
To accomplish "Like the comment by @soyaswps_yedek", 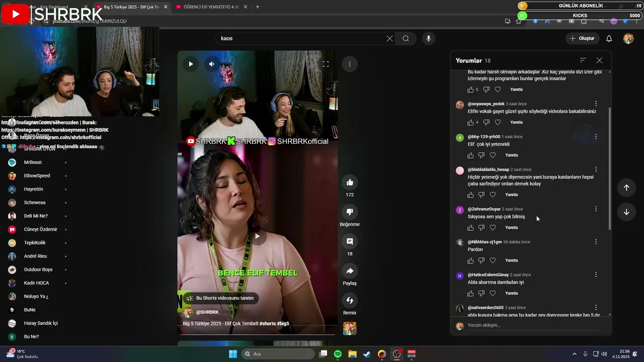I will coord(470,122).
